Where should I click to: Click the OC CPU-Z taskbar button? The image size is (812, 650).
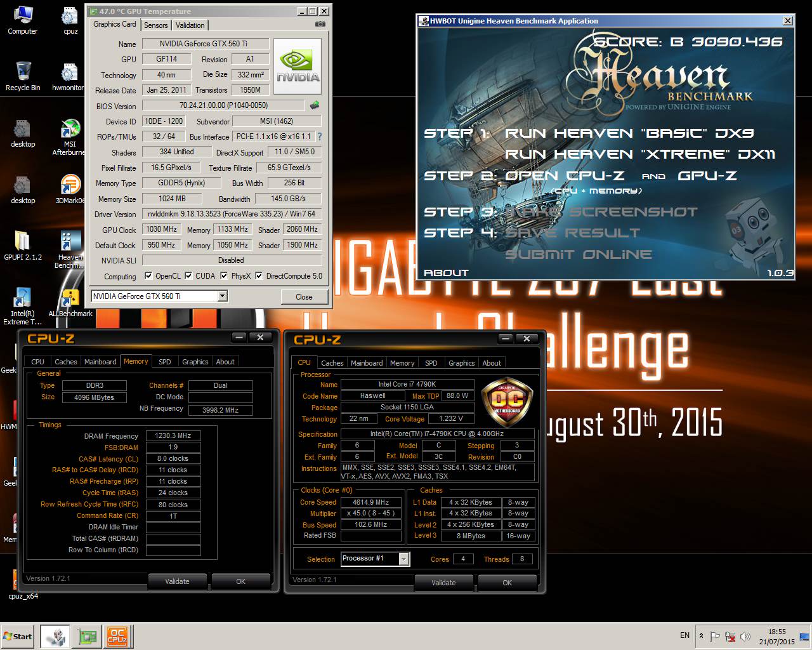click(x=117, y=636)
